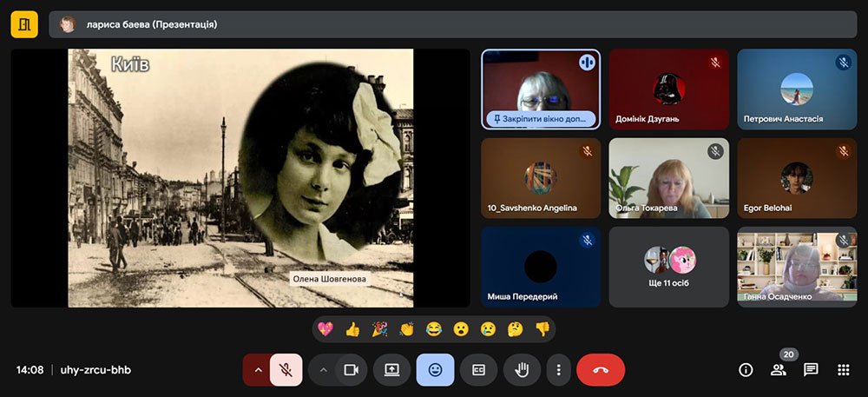Send the thumbs up reaction
This screenshot has height=397, width=868.
352,329
